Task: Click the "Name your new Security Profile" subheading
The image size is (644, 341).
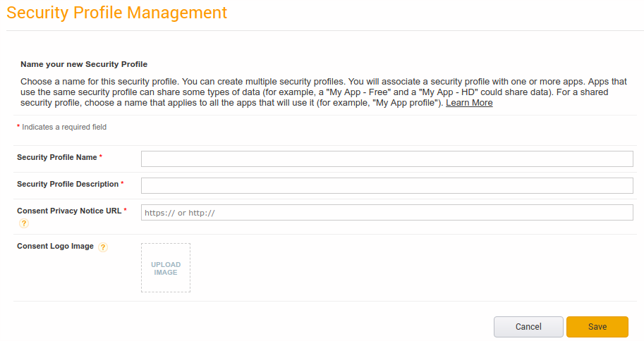Action: tap(83, 64)
